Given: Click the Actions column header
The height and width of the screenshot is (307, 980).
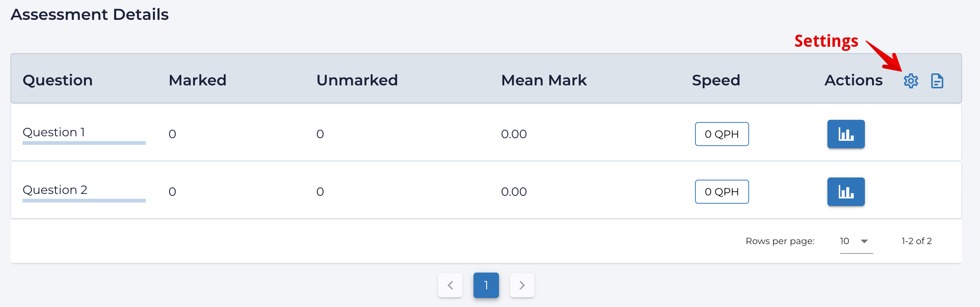Looking at the screenshot, I should coord(853,80).
